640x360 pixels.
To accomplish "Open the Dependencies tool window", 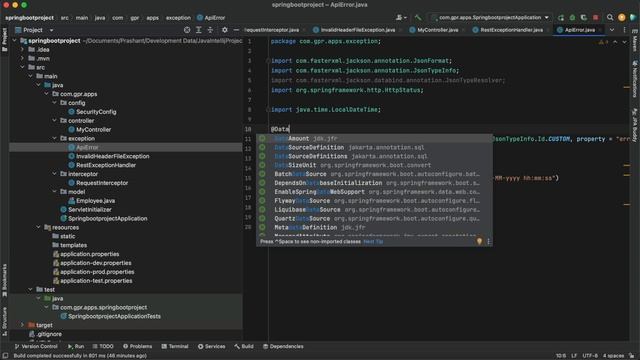I will coord(283,346).
